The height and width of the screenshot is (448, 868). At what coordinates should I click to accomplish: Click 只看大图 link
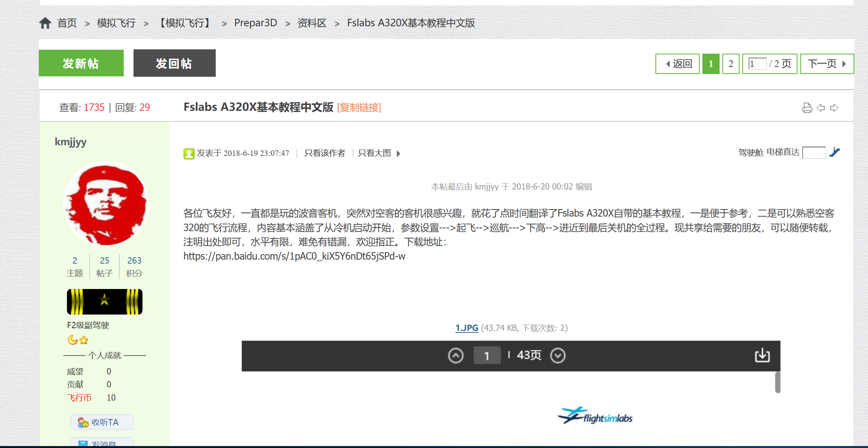click(375, 153)
